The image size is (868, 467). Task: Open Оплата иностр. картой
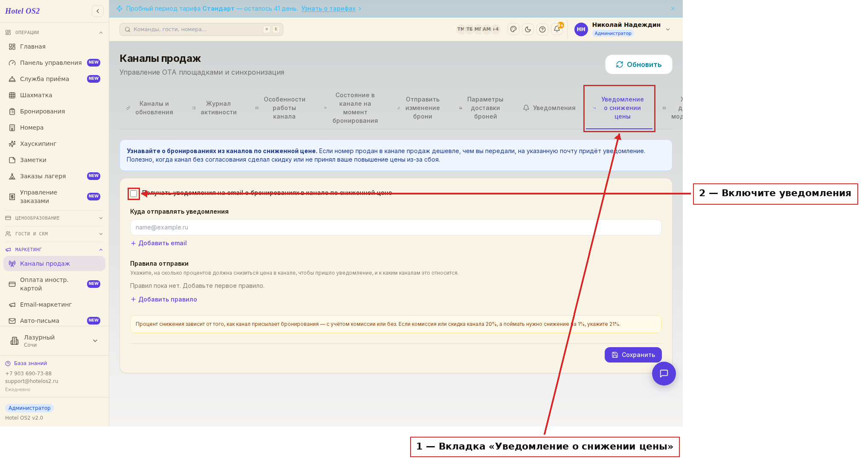[x=54, y=284]
